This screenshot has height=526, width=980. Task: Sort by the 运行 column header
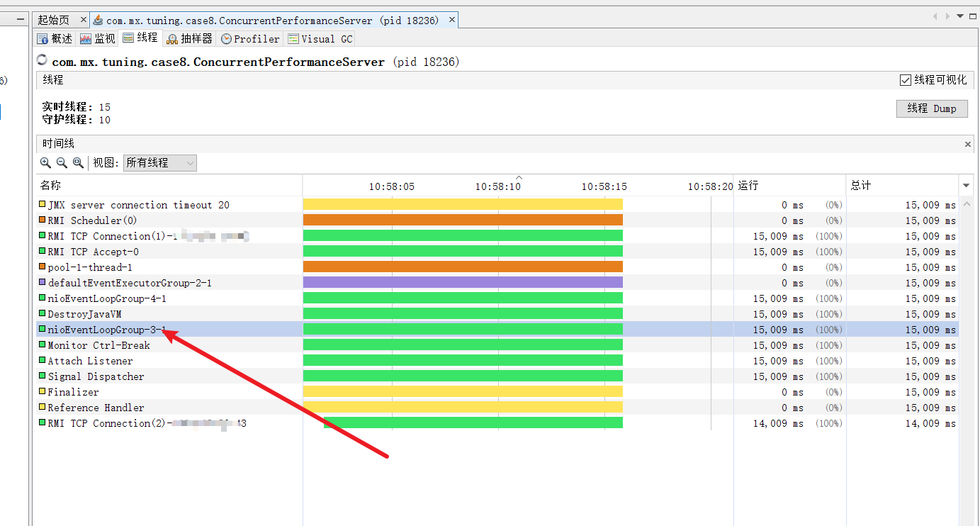789,186
